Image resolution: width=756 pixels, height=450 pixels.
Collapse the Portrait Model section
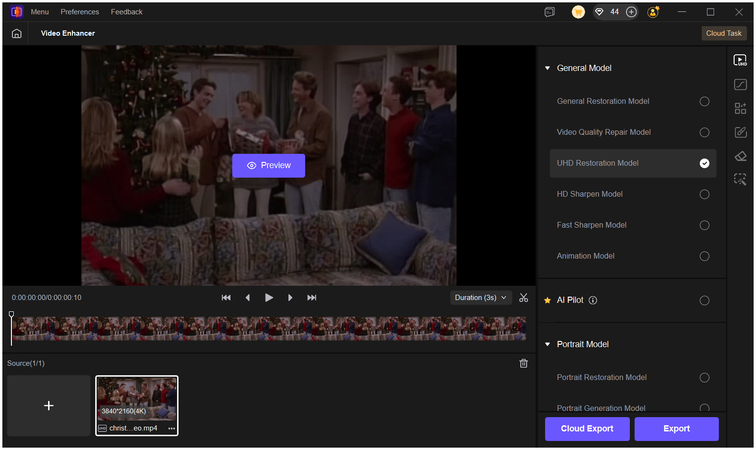click(x=547, y=344)
